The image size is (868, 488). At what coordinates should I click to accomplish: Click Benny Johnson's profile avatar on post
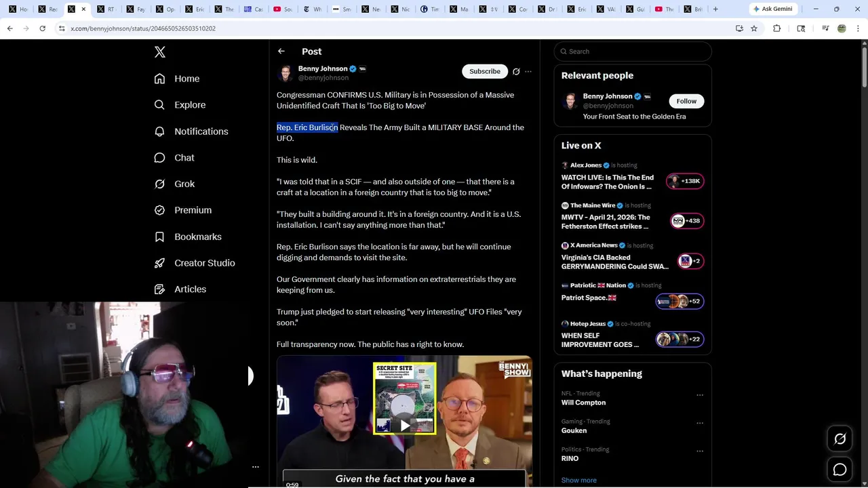pos(285,73)
